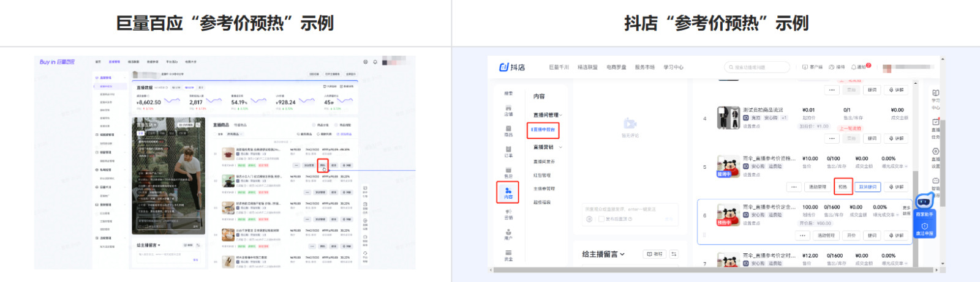Open 用户 in Doudian left sidebar
This screenshot has height=282, width=980.
click(508, 235)
